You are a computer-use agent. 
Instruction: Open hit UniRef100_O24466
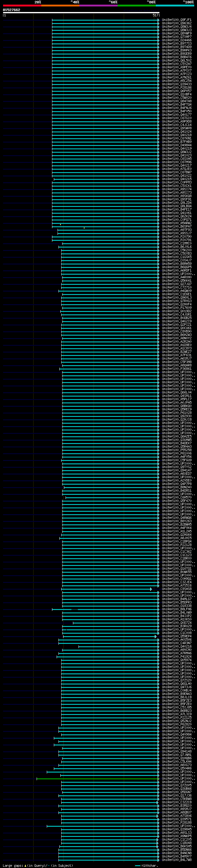point(176,40)
